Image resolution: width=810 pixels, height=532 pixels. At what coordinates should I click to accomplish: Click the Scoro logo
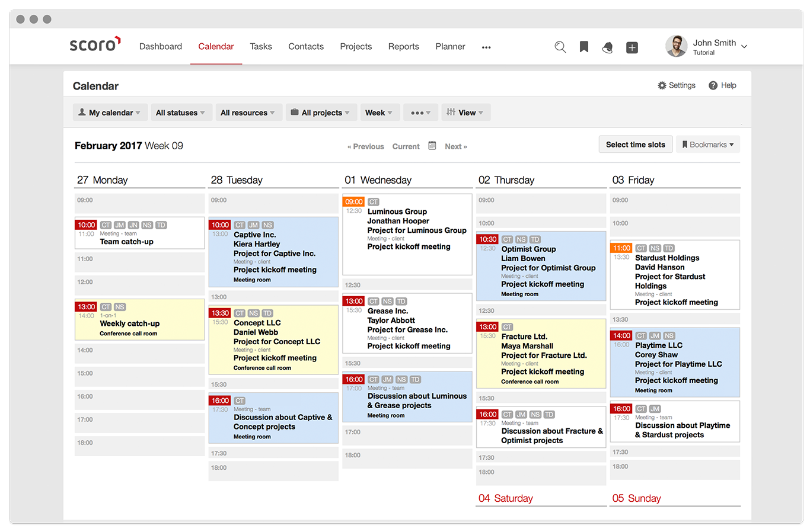point(95,44)
